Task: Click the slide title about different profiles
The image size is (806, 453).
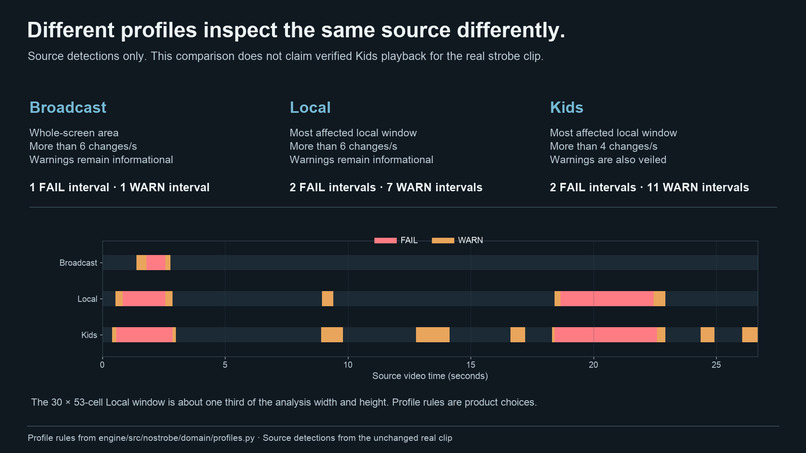Action: (x=296, y=30)
